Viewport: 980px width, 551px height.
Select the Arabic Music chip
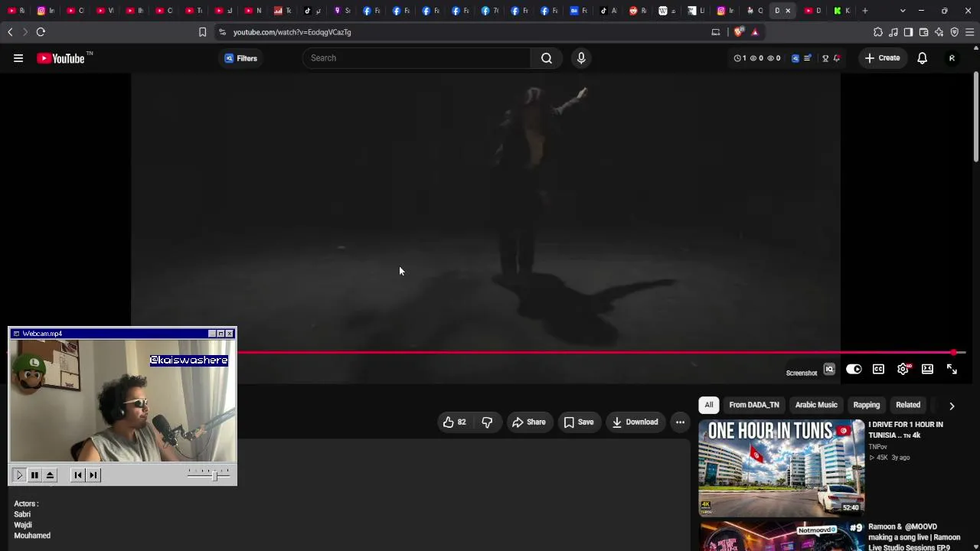(816, 405)
